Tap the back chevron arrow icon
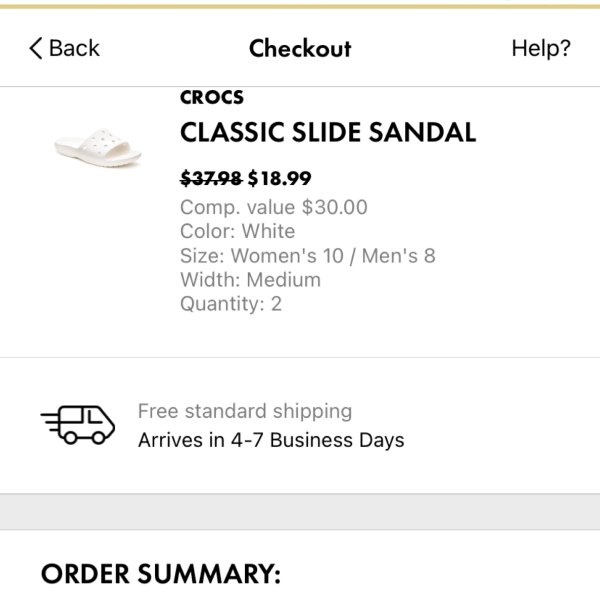 pos(36,48)
